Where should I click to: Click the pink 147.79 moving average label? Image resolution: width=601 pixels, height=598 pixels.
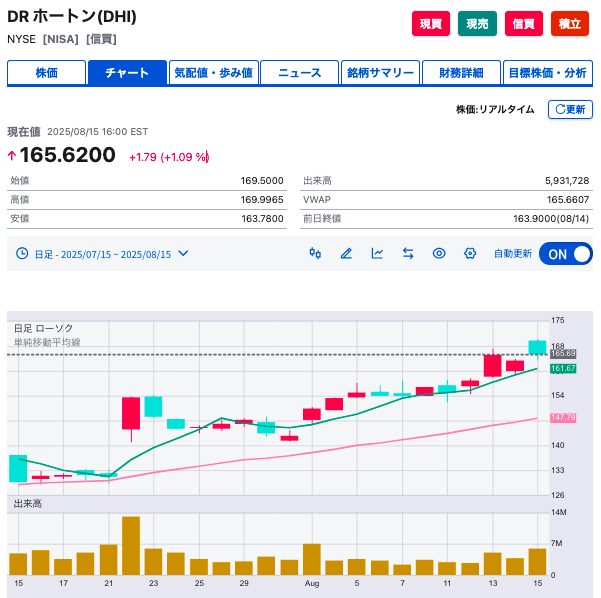coord(563,417)
